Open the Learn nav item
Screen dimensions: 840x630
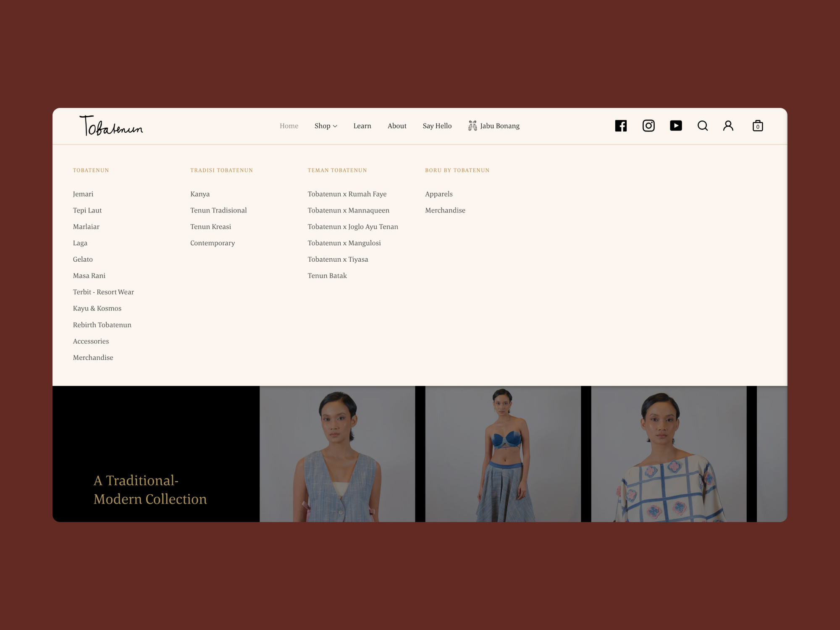click(362, 126)
